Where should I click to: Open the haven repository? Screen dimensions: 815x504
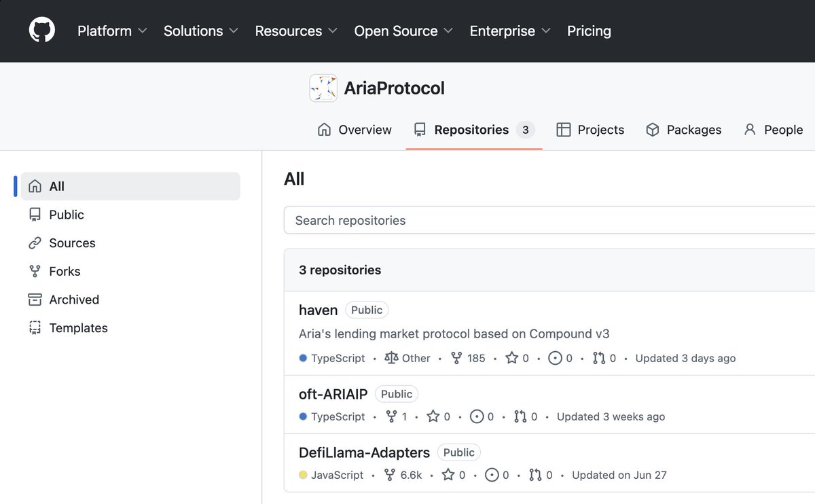(x=318, y=310)
